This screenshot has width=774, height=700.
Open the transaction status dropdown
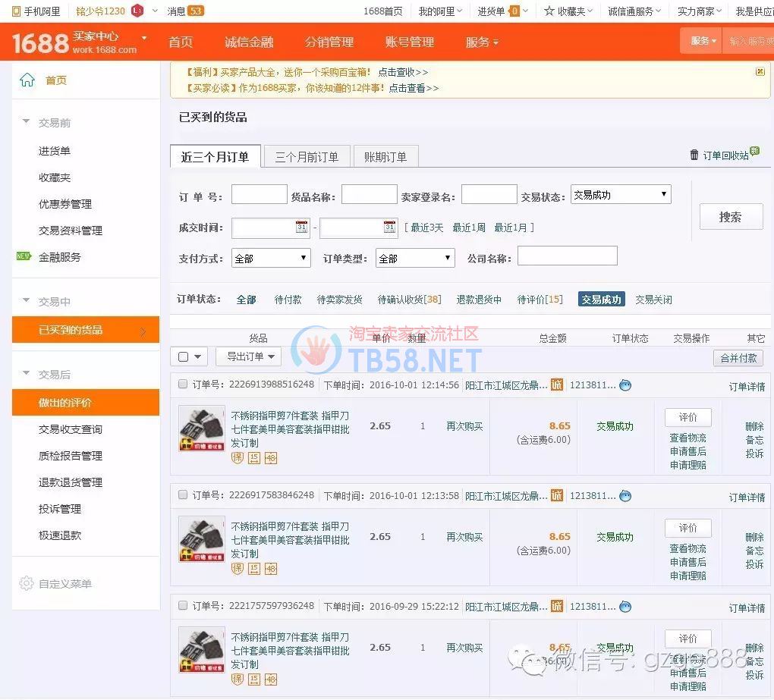point(621,195)
